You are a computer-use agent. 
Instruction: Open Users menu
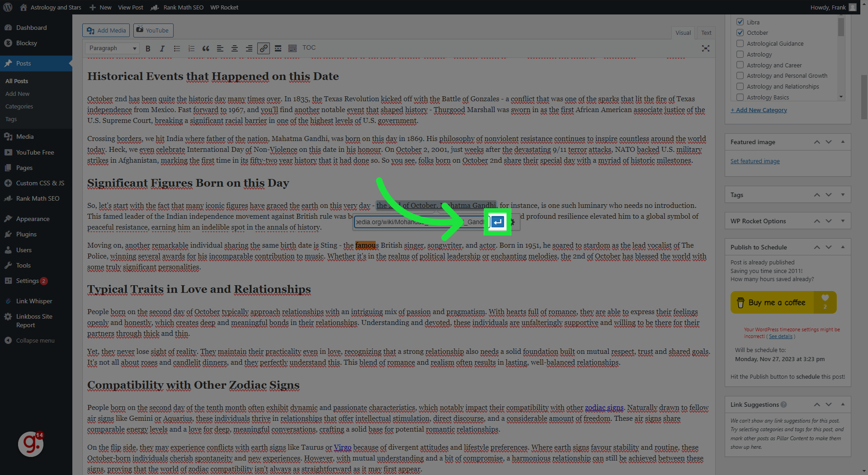(x=24, y=250)
